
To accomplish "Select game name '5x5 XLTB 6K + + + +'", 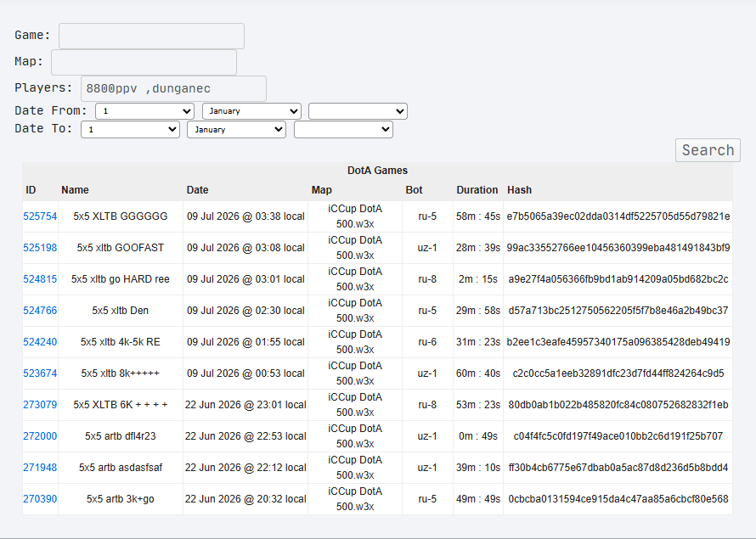I will [121, 405].
